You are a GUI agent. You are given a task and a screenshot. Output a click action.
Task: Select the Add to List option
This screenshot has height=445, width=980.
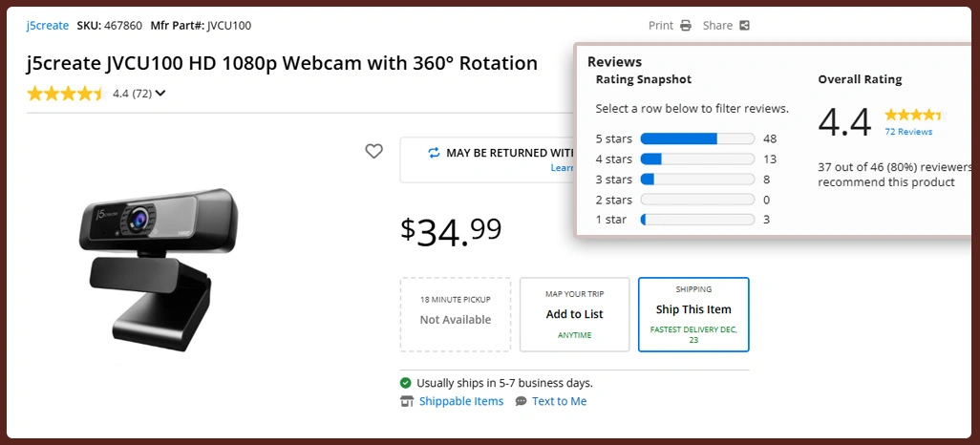(574, 314)
